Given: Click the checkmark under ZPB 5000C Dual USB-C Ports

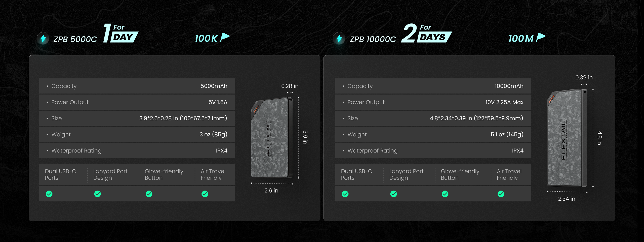Looking at the screenshot, I should pyautogui.click(x=49, y=194).
